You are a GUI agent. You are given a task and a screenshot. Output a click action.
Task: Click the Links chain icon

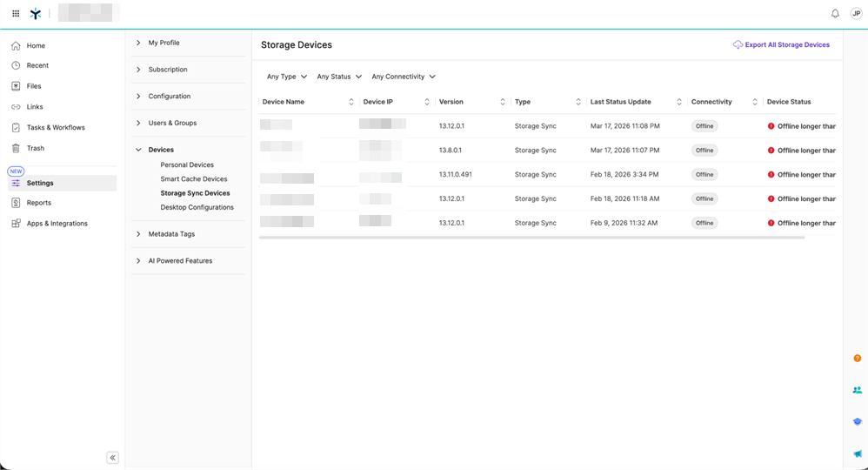pyautogui.click(x=16, y=106)
